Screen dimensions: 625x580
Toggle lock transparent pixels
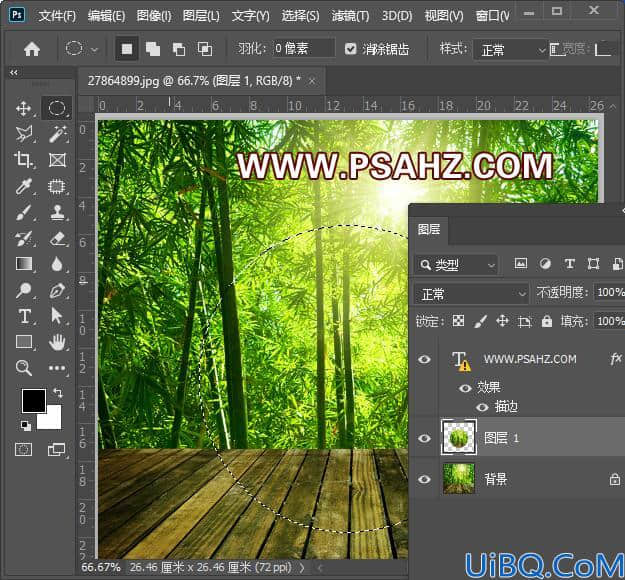(x=458, y=320)
